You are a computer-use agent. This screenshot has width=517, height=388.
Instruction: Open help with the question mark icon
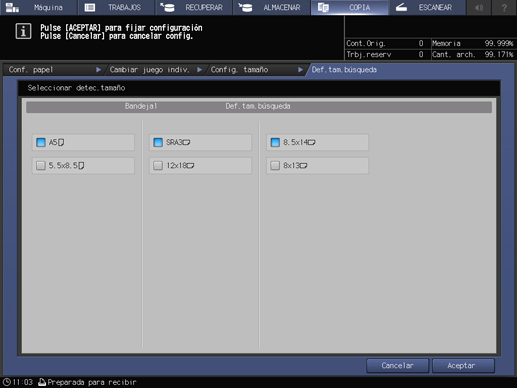pyautogui.click(x=504, y=7)
